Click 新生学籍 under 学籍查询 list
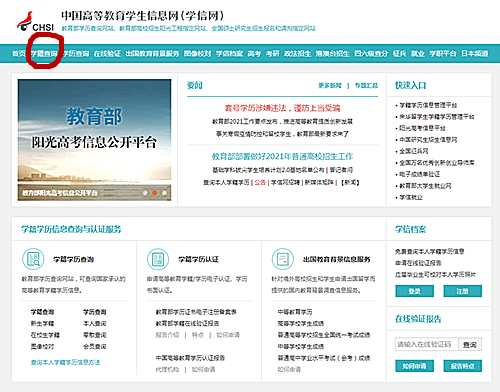The height and width of the screenshot is (392, 500). (42, 323)
